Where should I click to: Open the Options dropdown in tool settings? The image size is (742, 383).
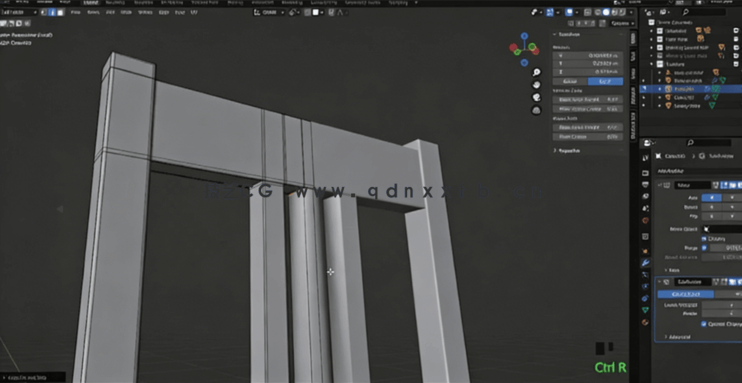click(622, 23)
